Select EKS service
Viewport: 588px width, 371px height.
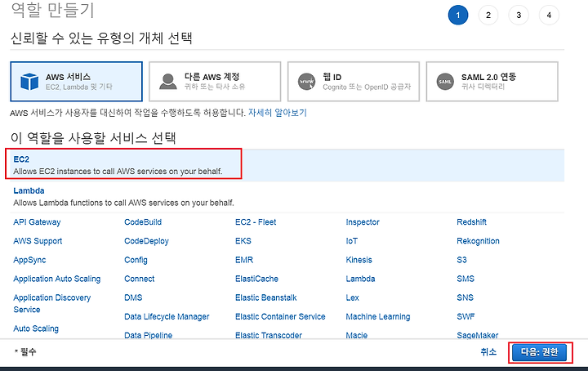point(243,241)
